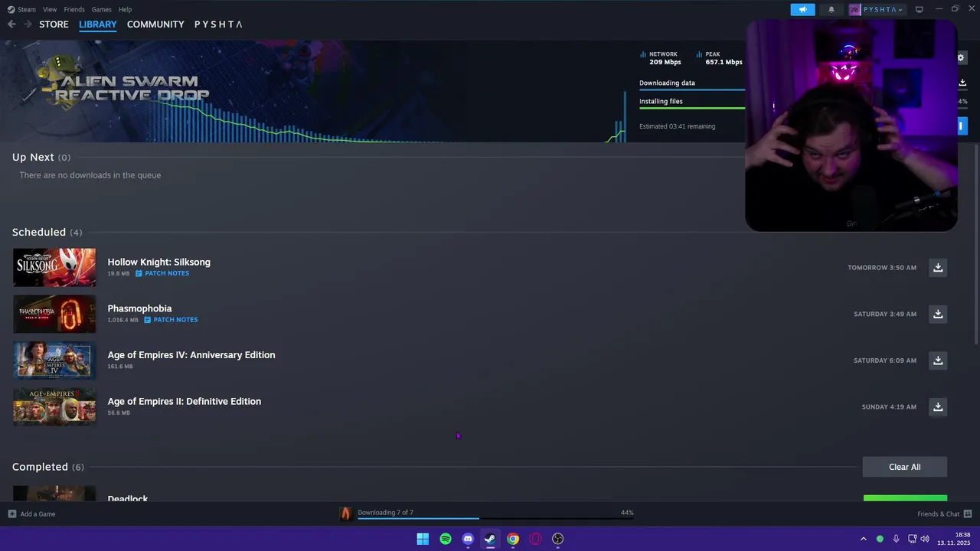Open the notifications bell

pyautogui.click(x=831, y=9)
